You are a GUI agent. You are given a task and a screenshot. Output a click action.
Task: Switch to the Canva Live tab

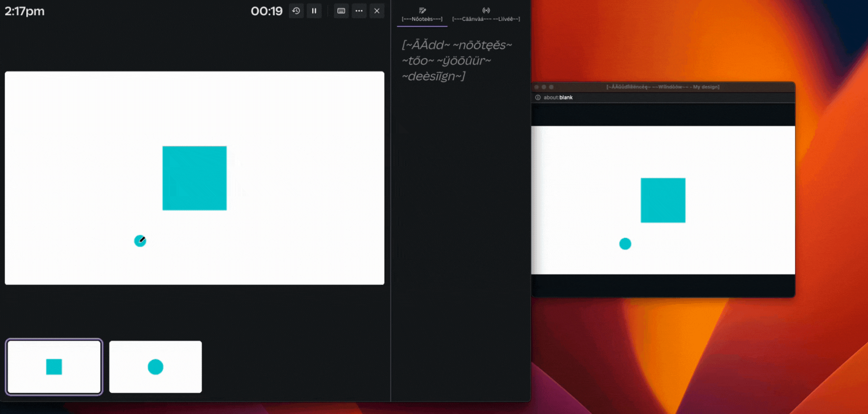[486, 14]
